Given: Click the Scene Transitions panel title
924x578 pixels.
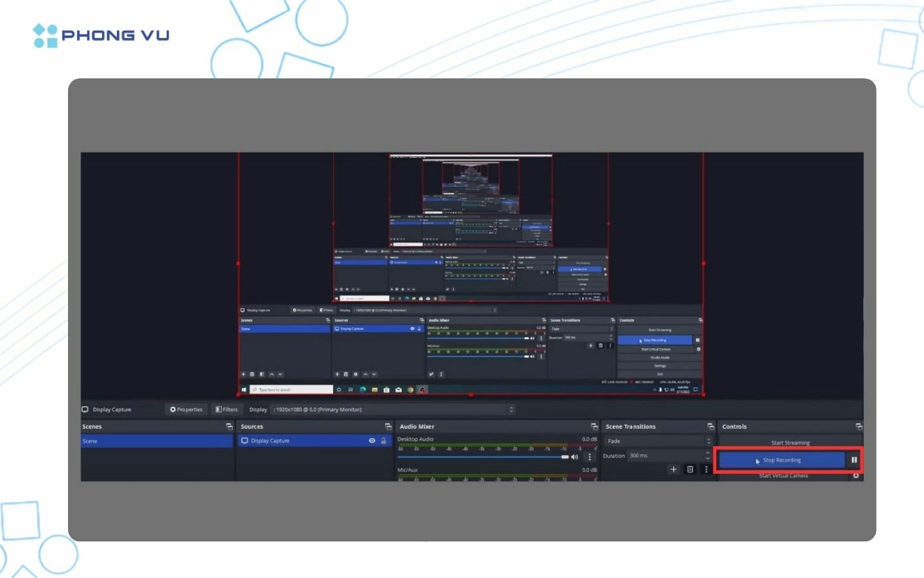Looking at the screenshot, I should coord(631,426).
